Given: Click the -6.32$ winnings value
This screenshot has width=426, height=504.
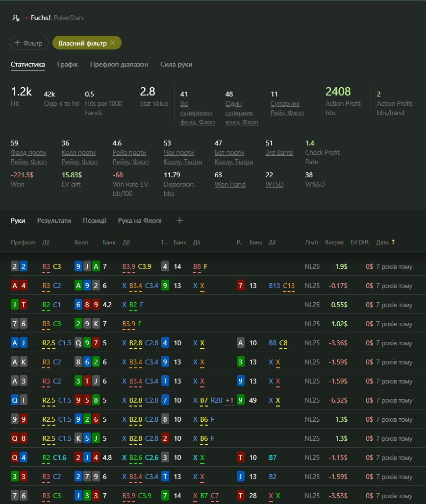Looking at the screenshot, I should [338, 400].
